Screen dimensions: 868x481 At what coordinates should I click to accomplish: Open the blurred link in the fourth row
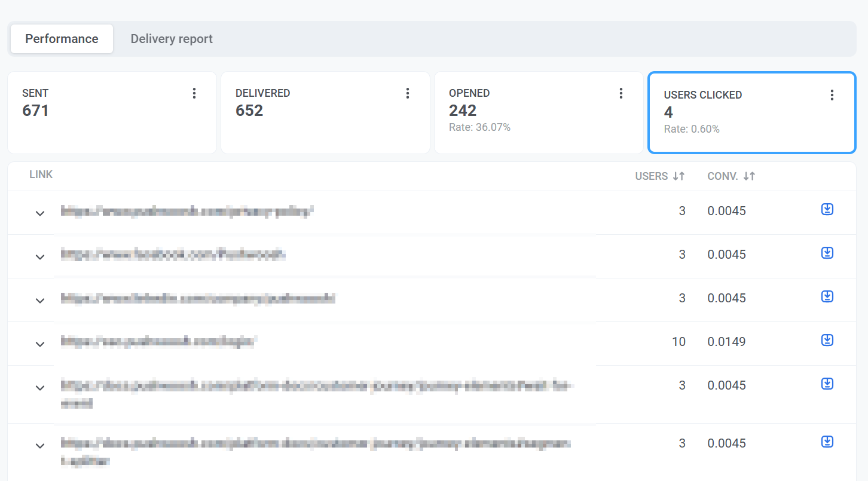click(158, 342)
